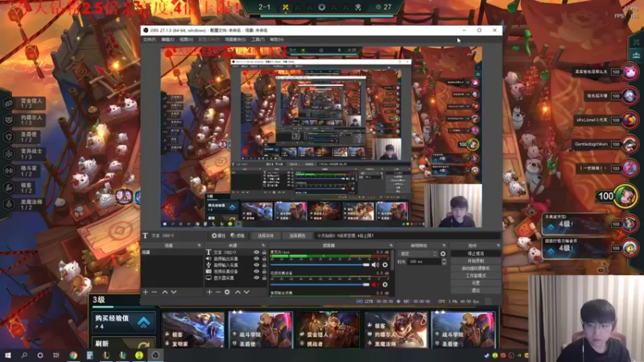Open the 场景集合(S) menu in OBS
Screen dimensions: 644x362
[235, 39]
